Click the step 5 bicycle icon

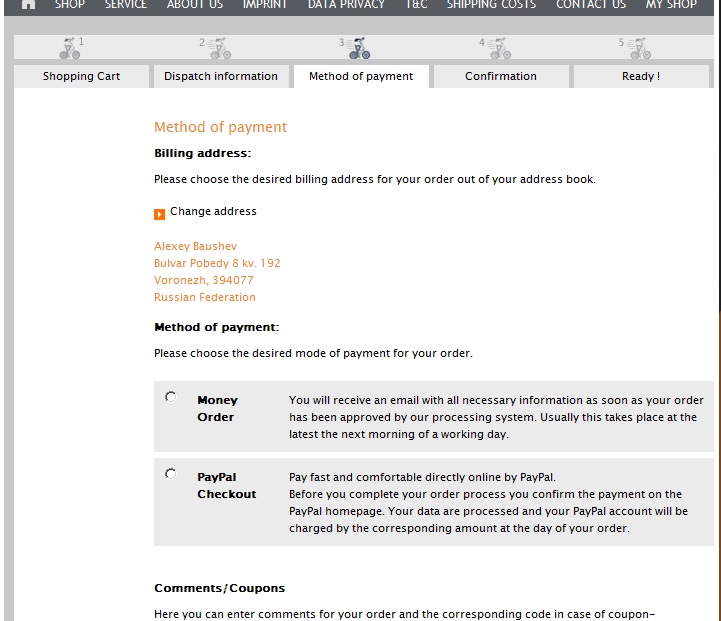click(639, 47)
